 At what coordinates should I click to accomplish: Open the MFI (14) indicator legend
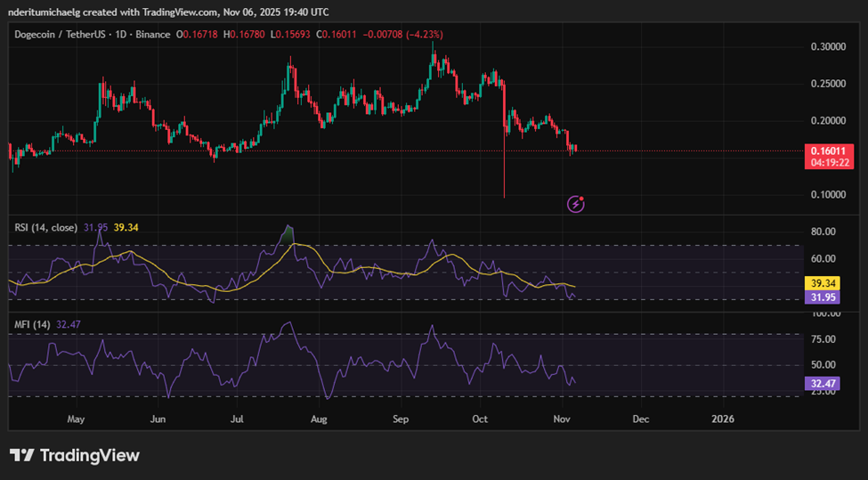pyautogui.click(x=32, y=325)
